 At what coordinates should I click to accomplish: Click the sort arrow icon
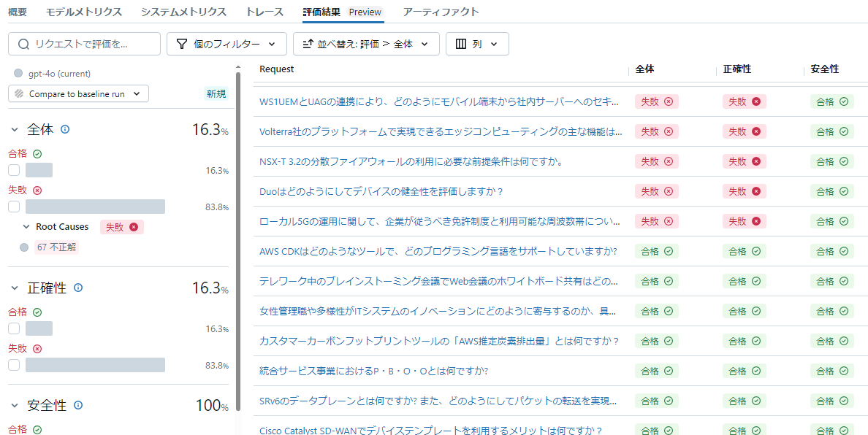point(308,44)
